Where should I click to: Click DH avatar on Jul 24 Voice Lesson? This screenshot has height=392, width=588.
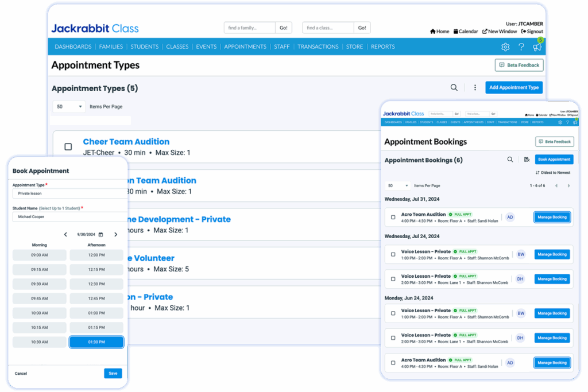pos(520,279)
